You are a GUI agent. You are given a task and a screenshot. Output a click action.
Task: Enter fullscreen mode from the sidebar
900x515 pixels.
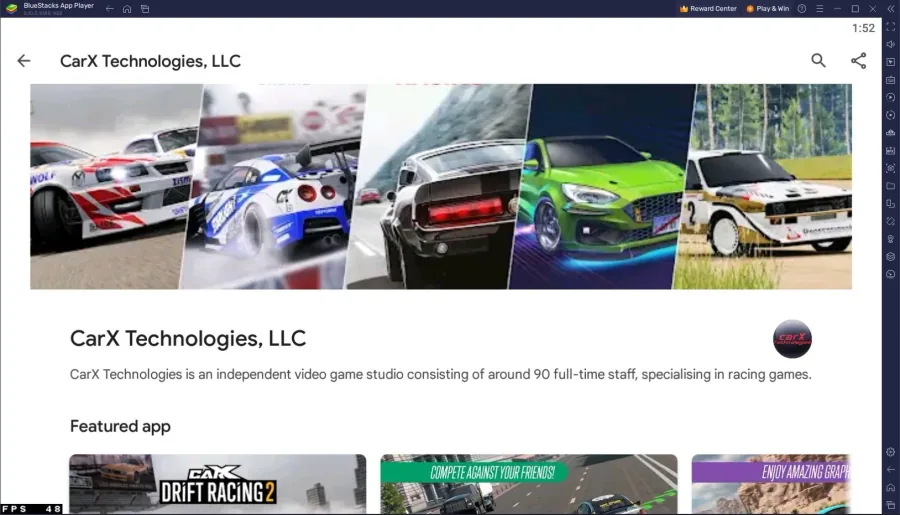(890, 26)
